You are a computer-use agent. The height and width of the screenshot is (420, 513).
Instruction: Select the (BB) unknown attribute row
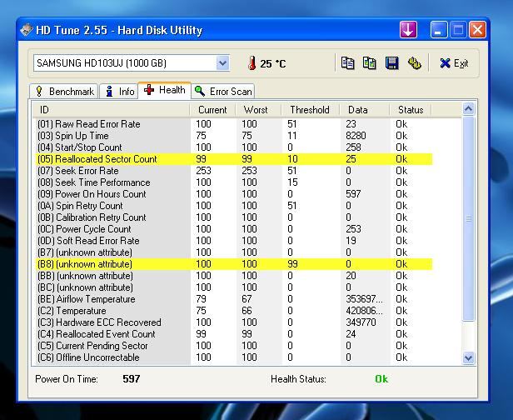tap(234, 276)
